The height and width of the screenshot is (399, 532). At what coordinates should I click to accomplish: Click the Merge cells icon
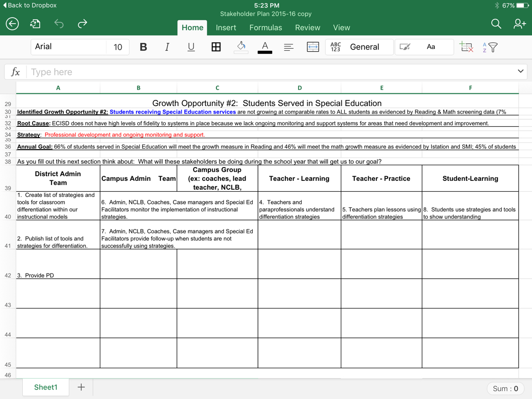313,47
